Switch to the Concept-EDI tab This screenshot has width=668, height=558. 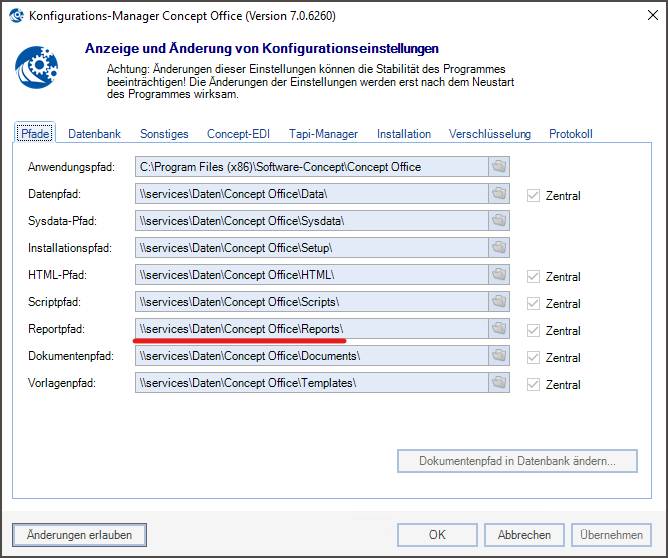(238, 134)
